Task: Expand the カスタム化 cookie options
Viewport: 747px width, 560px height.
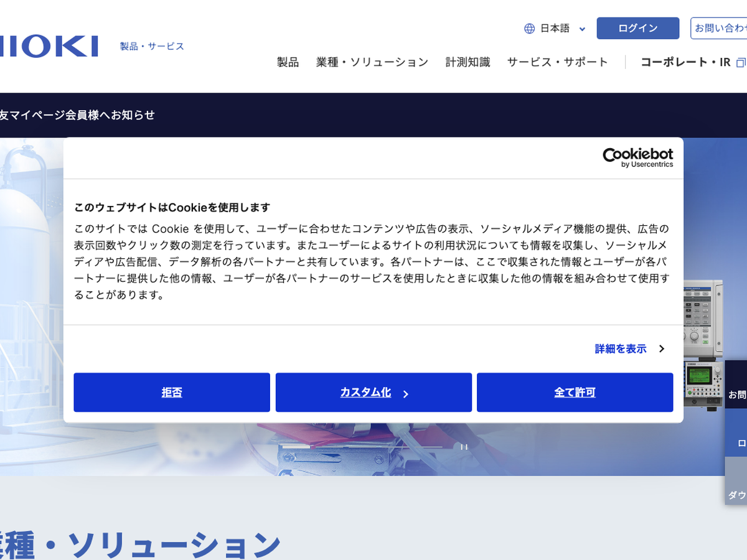Action: click(x=374, y=393)
